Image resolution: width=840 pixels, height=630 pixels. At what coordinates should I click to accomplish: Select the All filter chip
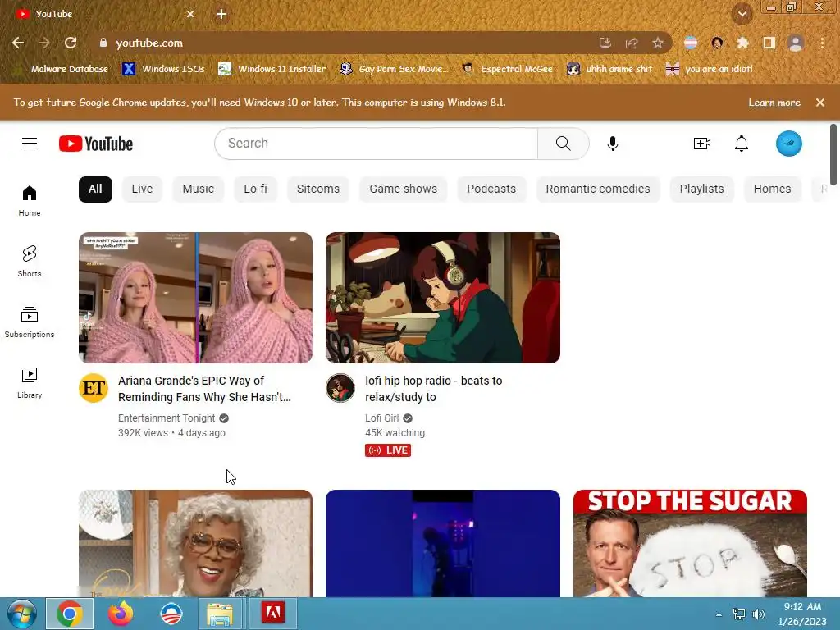tap(95, 189)
